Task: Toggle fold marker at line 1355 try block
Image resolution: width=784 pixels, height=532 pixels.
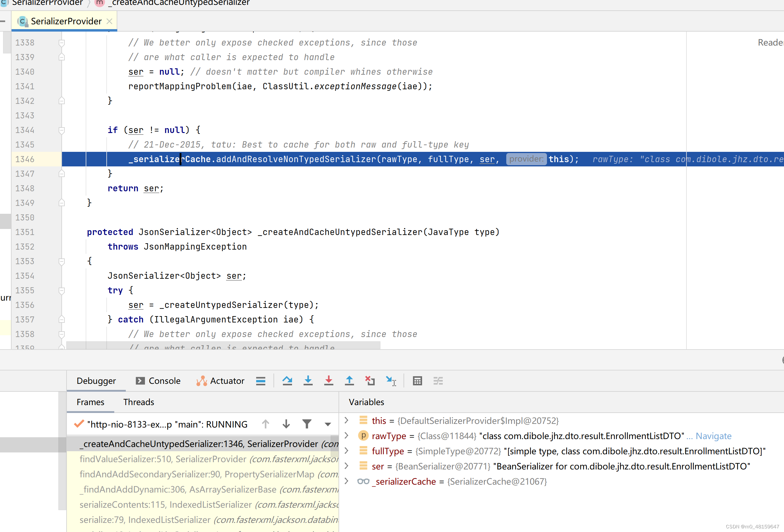Action: pyautogui.click(x=62, y=290)
